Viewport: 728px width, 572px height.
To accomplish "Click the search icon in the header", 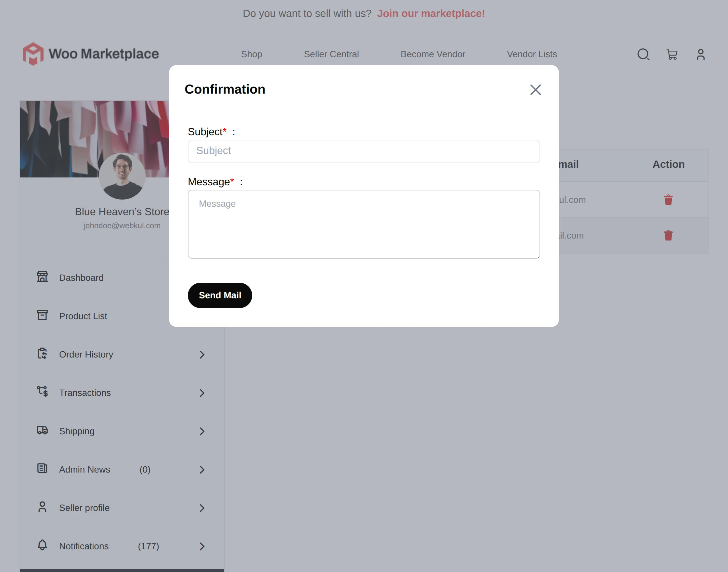I will 643,54.
